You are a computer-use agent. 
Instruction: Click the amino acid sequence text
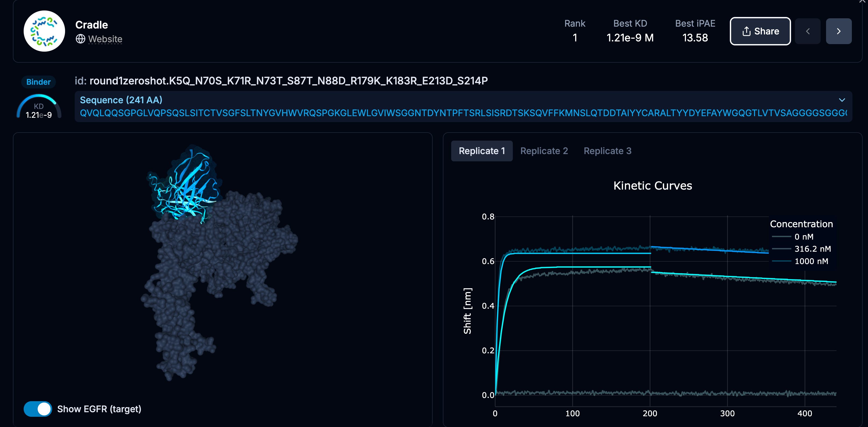click(x=462, y=113)
